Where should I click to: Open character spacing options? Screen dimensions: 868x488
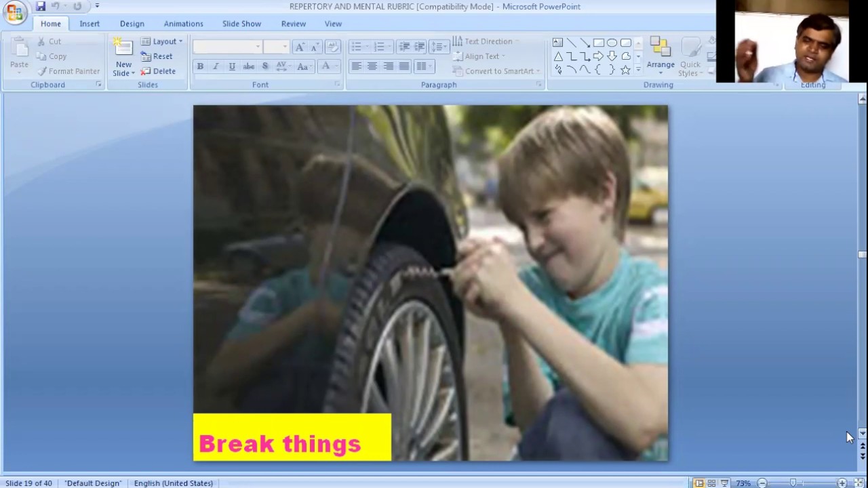[x=283, y=66]
